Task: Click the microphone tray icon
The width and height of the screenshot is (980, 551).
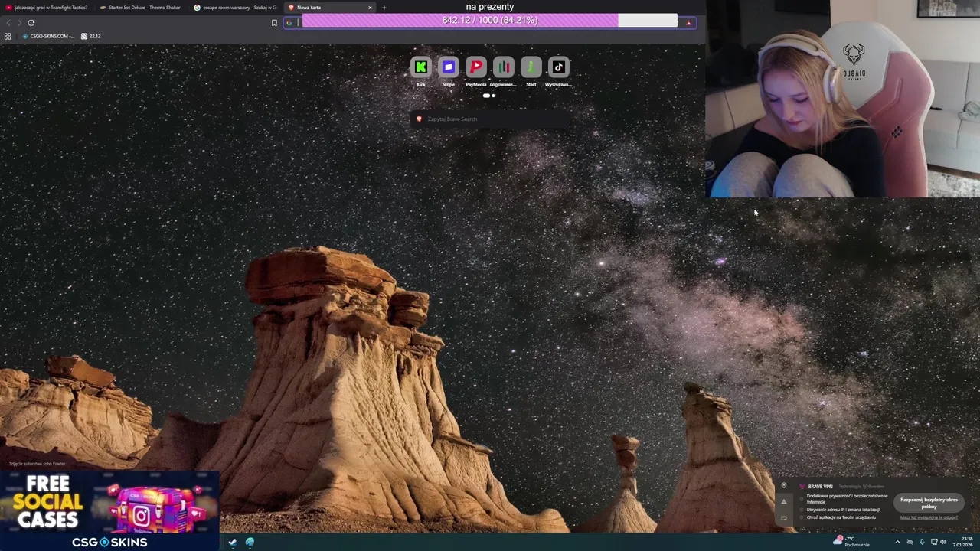Action: 922,542
